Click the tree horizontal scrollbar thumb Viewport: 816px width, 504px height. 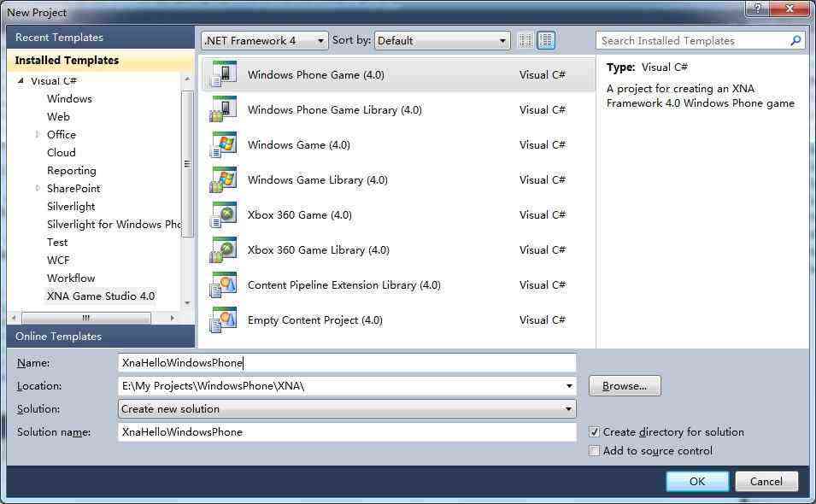86,317
